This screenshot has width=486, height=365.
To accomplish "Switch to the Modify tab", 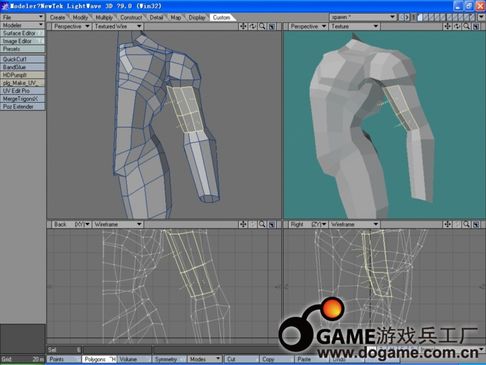I will point(80,17).
